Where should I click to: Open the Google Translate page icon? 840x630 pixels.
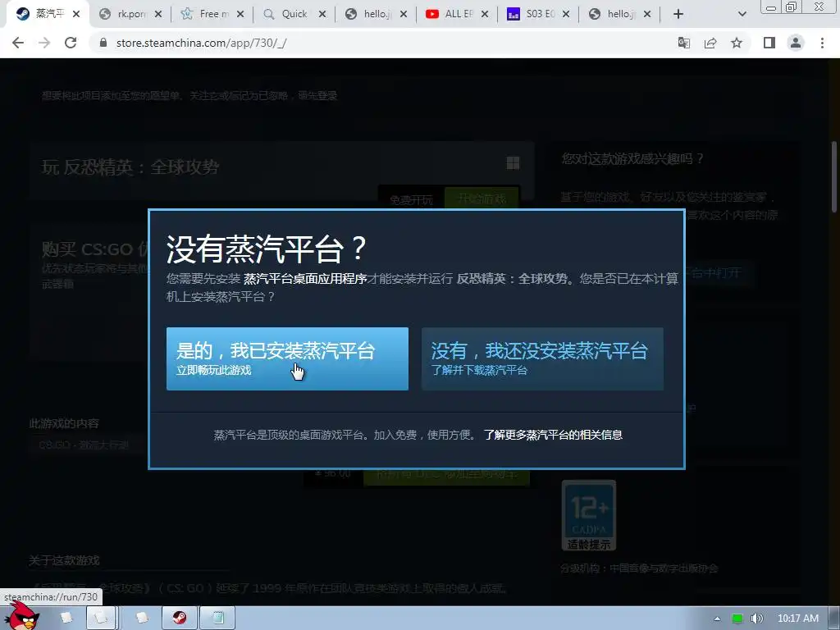[x=684, y=43]
